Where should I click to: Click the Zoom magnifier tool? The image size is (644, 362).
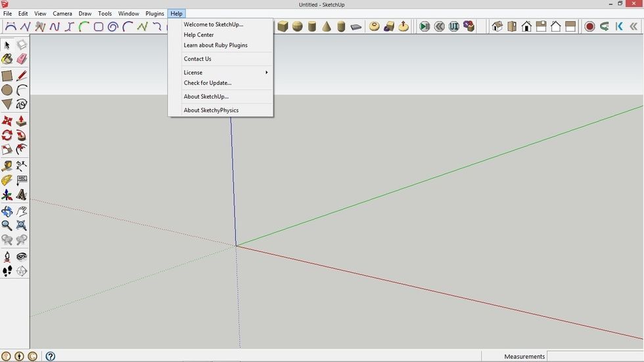[x=7, y=225]
